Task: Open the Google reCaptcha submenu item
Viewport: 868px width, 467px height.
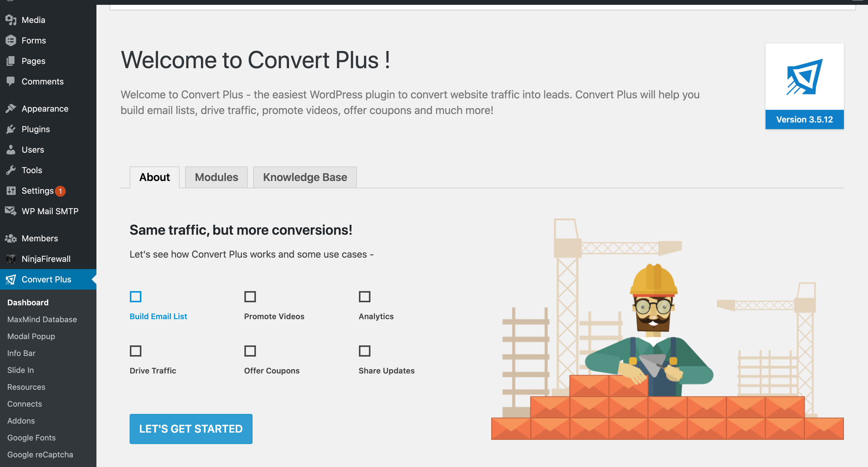Action: pos(40,454)
